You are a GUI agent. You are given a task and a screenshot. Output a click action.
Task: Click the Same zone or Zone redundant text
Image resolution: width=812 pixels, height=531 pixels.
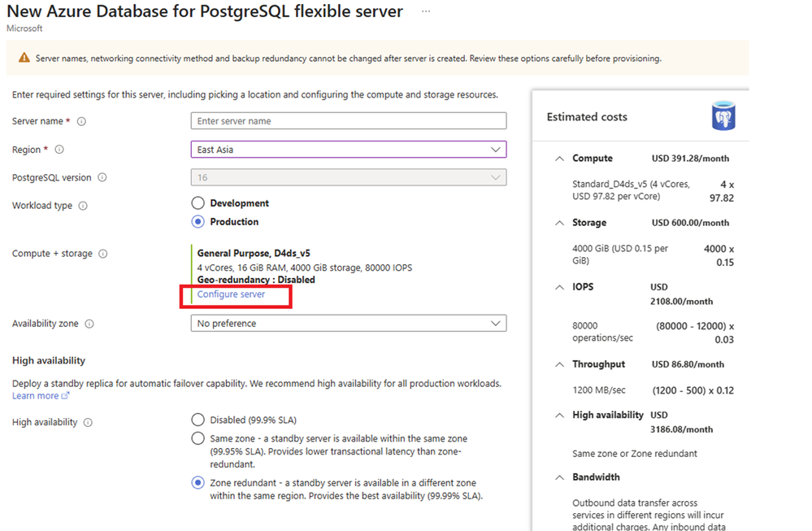(x=634, y=454)
